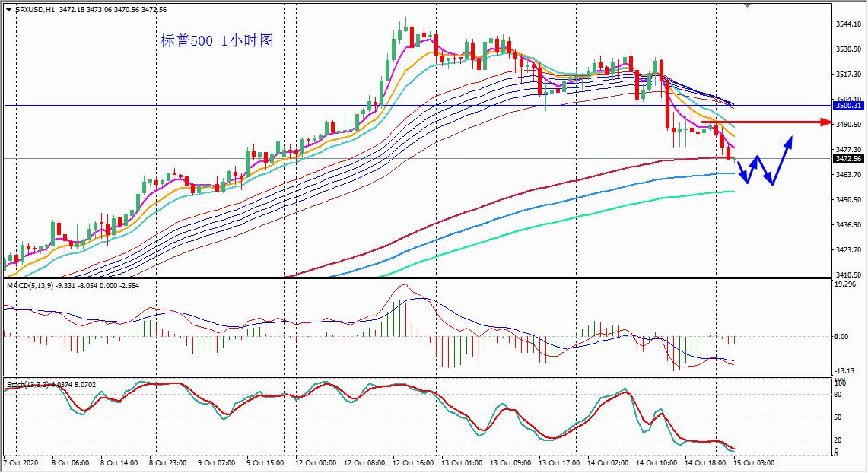Click the black 3472.56 current price tag
Screen dimensions: 868x473
coord(848,159)
